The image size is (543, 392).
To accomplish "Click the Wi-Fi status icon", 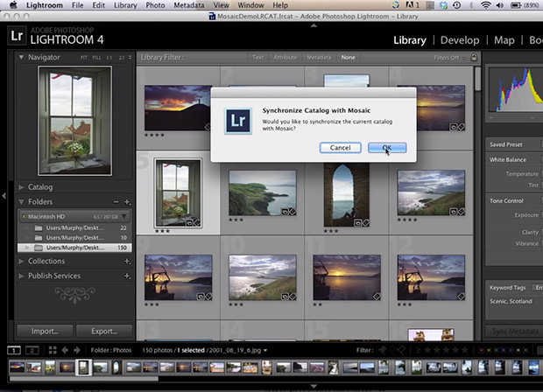I will point(485,5).
